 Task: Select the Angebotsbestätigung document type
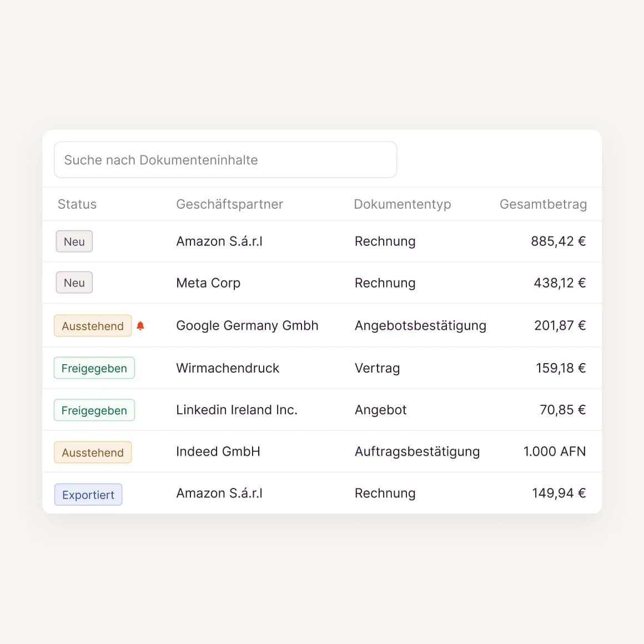tap(420, 326)
